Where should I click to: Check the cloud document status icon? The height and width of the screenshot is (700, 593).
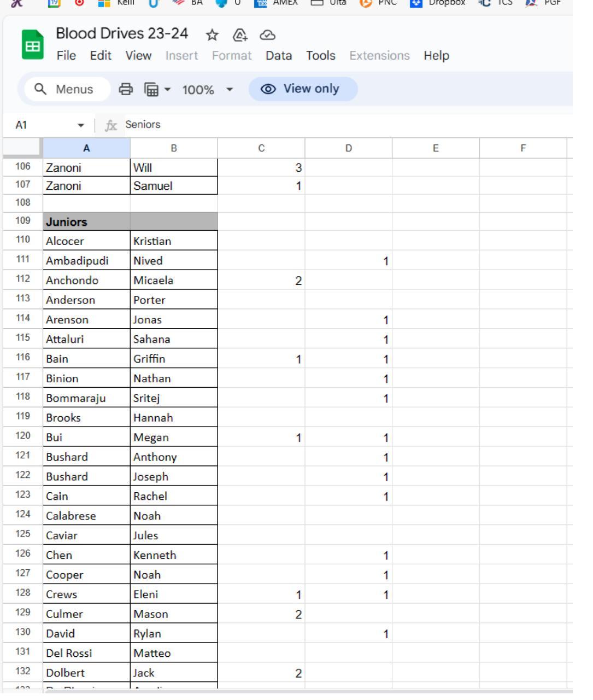267,36
